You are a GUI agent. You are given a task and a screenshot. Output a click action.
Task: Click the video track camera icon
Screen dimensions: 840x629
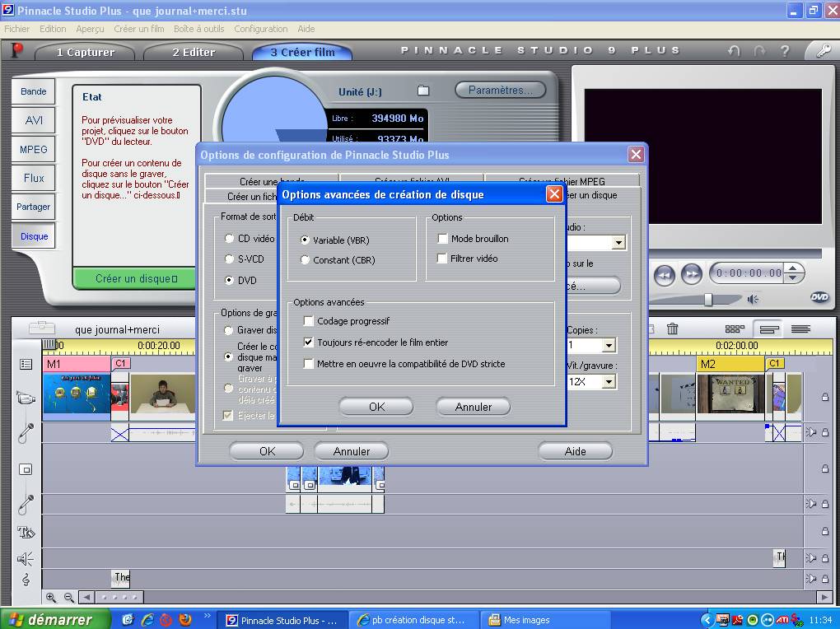(26, 398)
